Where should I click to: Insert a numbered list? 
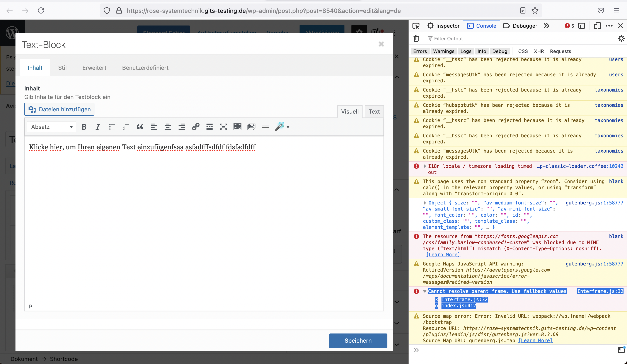click(126, 127)
